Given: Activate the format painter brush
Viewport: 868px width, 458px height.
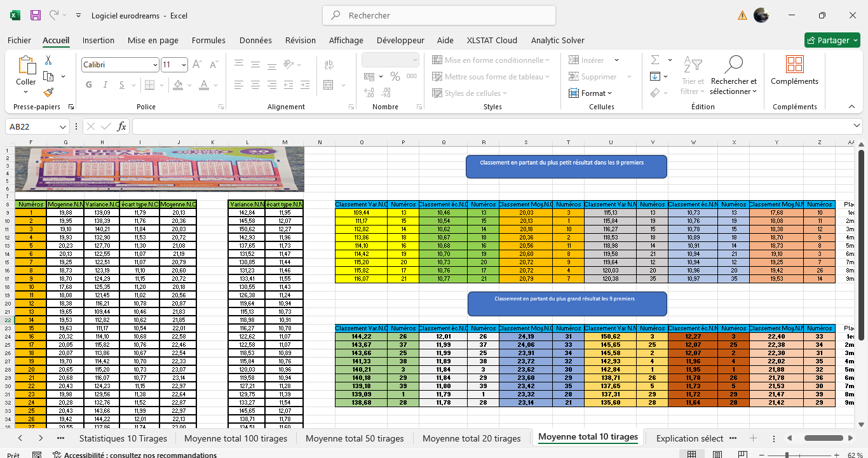Looking at the screenshot, I should click(48, 93).
